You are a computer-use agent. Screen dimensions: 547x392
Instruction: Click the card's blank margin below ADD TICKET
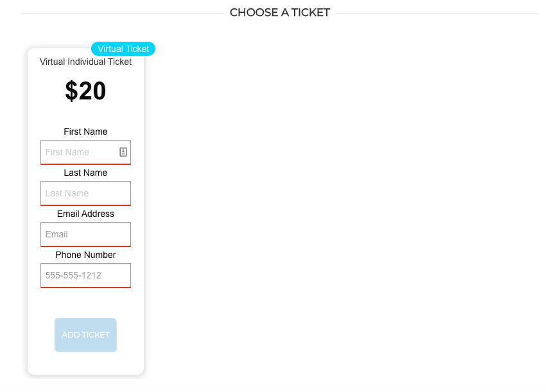[x=85, y=363]
